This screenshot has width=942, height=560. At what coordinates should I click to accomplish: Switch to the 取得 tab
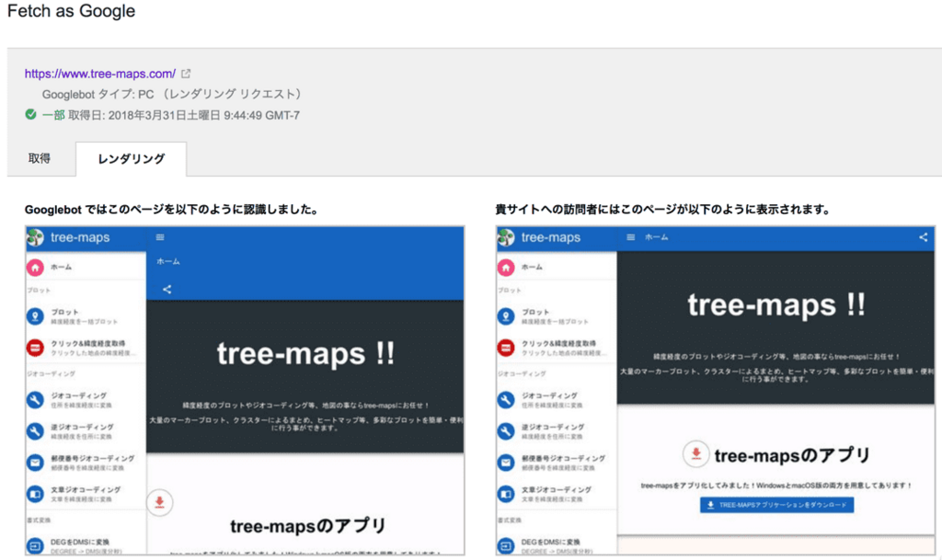coord(38,158)
